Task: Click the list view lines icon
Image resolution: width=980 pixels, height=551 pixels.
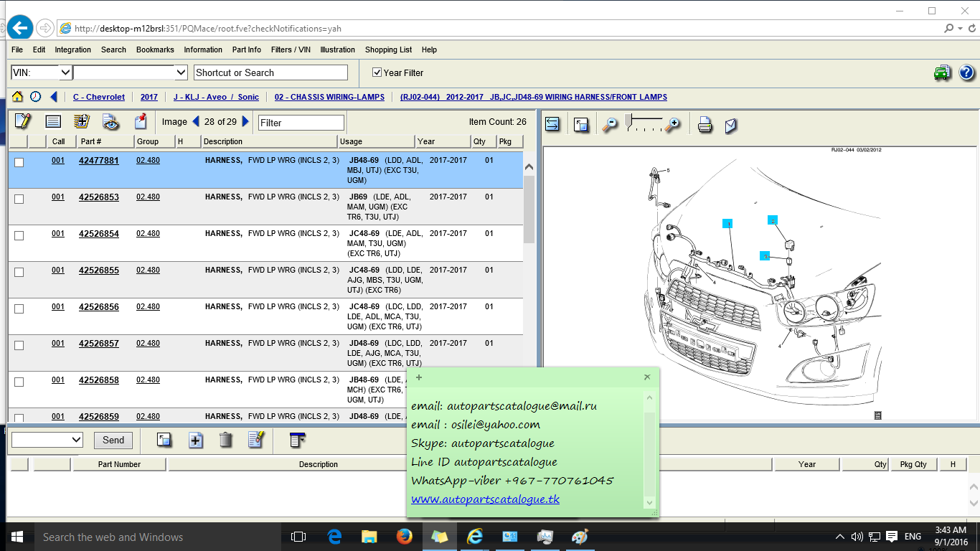Action: 53,121
